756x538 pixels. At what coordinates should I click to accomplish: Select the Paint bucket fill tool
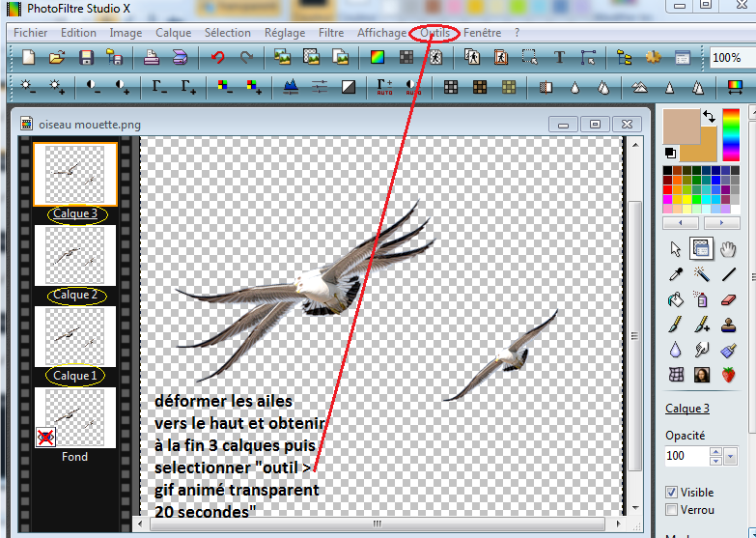pos(676,299)
